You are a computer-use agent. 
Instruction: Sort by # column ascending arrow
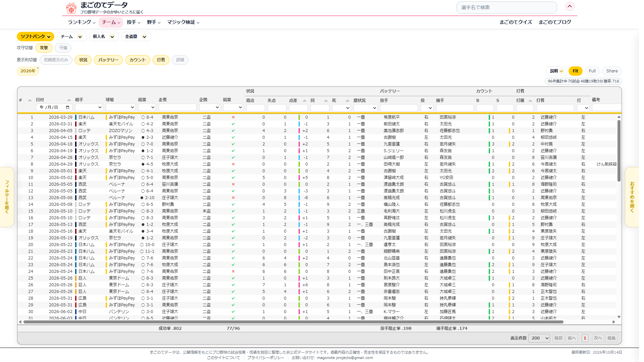[30, 100]
